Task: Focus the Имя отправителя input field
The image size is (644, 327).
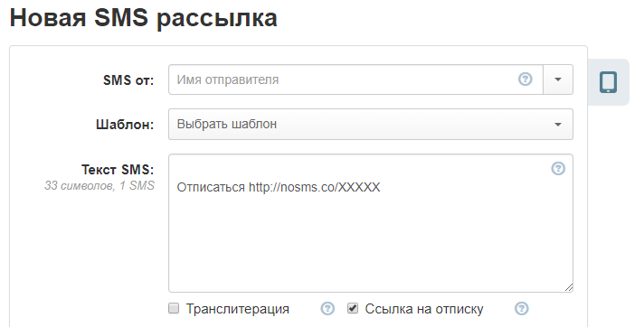Action: click(355, 79)
